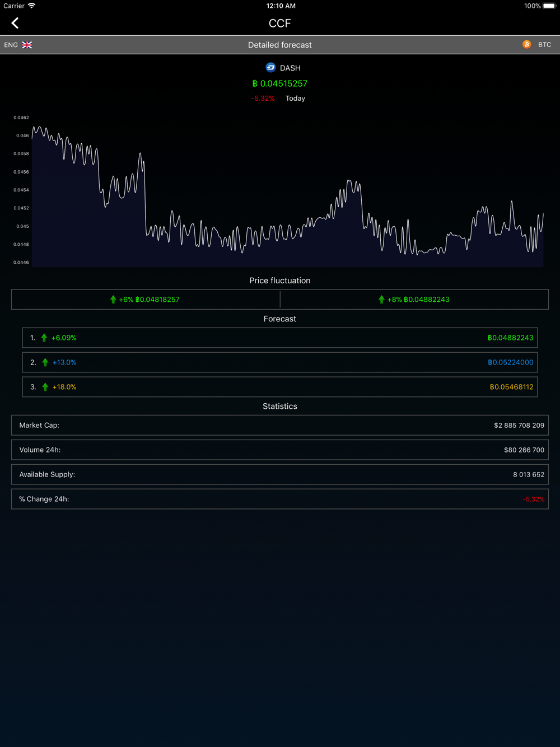Tap the 0.0462 axis label

coord(21,118)
